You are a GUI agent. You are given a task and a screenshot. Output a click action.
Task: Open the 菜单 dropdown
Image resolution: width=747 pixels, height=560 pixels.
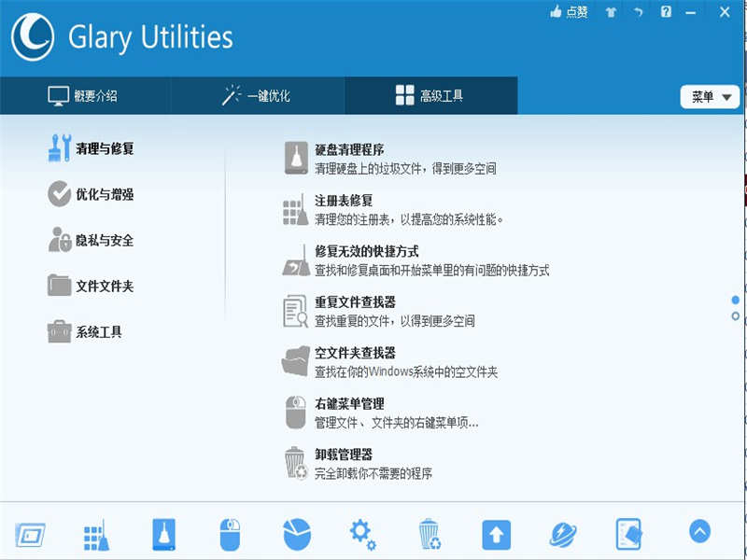(710, 97)
